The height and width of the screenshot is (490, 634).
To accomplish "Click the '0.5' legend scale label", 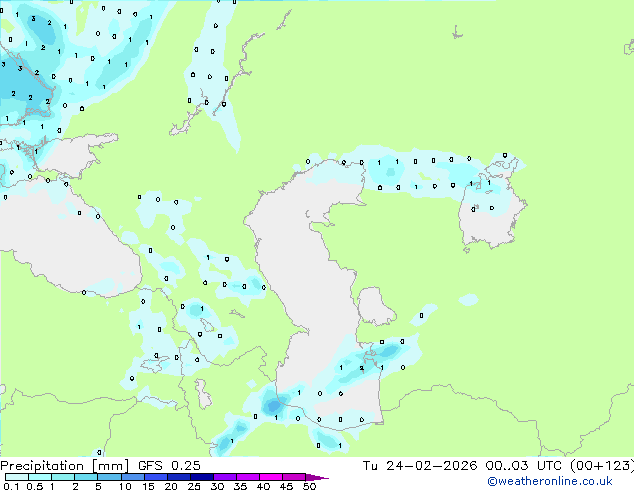I will point(35,486).
